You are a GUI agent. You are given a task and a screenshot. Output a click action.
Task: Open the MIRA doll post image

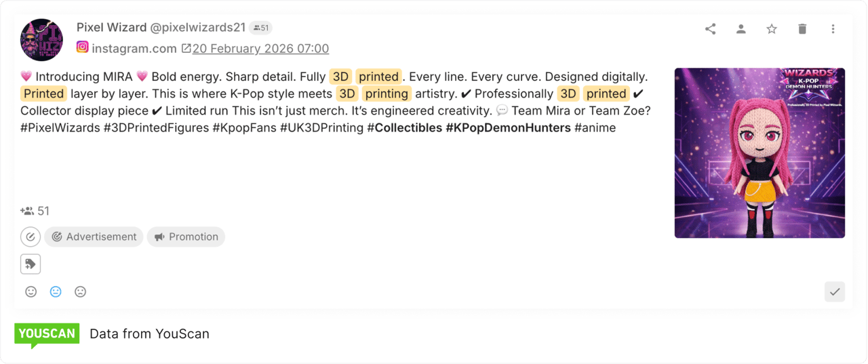click(x=759, y=153)
